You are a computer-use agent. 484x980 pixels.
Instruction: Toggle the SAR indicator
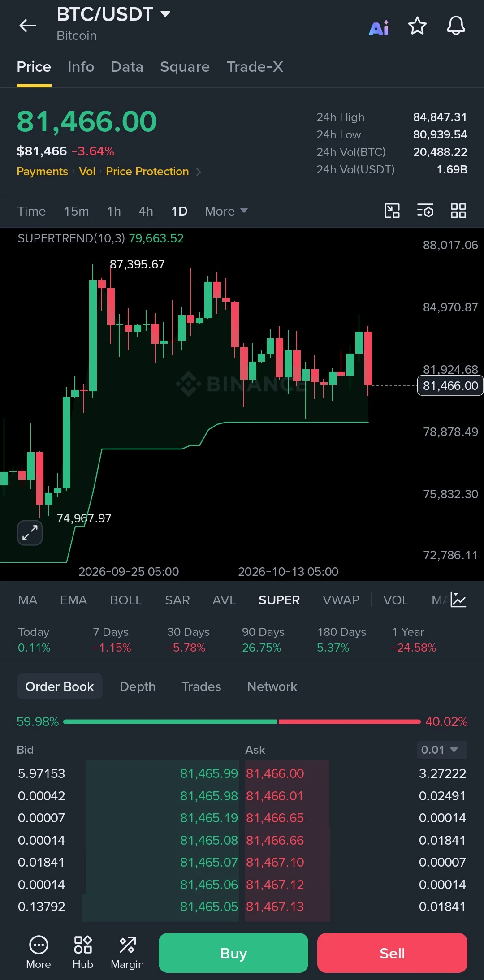177,600
